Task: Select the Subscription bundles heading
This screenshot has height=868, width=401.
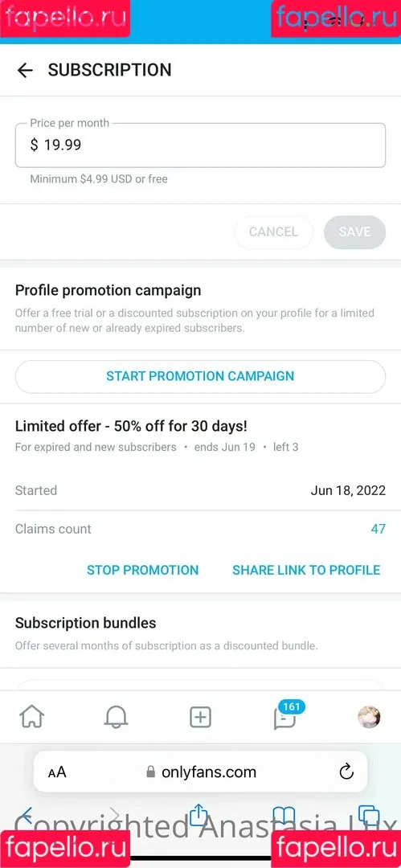Action: [86, 623]
